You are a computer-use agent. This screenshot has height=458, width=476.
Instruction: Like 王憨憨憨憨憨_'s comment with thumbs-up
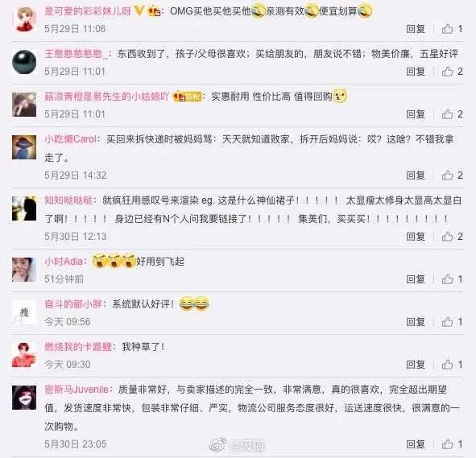coord(447,72)
